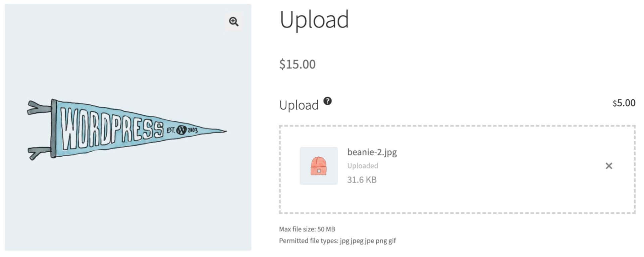Screen dimensions: 644x257
Task: Click the 31.6 KB file size label
Action: coord(362,179)
